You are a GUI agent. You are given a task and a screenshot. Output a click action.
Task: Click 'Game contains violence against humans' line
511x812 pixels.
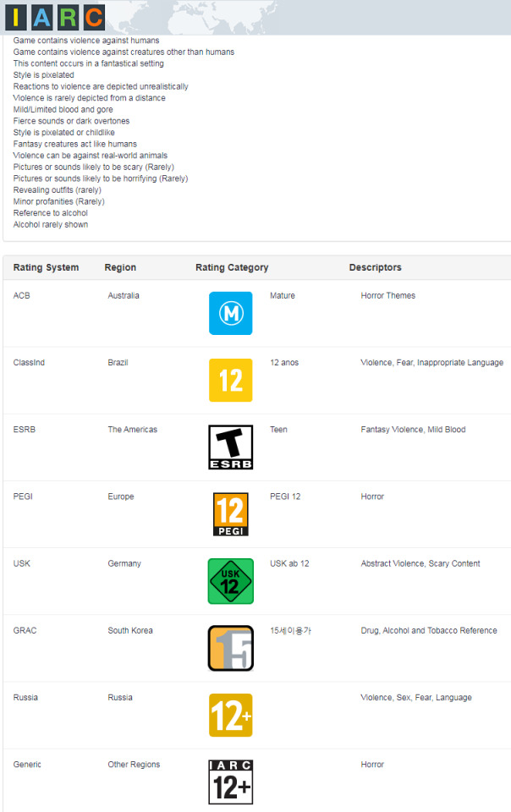pos(86,41)
